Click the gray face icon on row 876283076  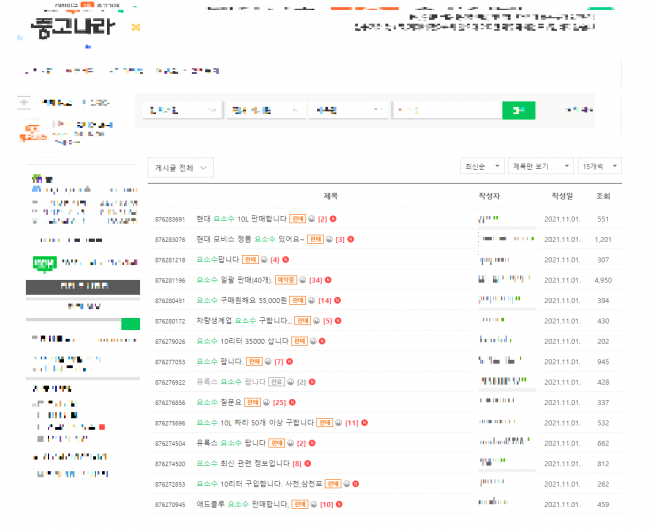coord(329,239)
